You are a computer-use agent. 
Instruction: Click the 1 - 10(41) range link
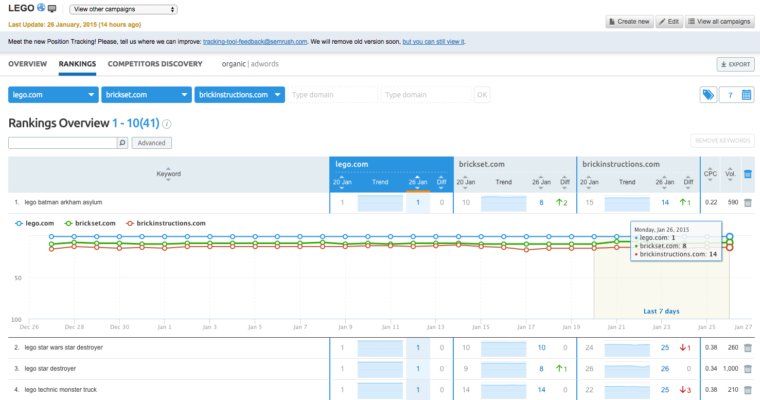136,123
